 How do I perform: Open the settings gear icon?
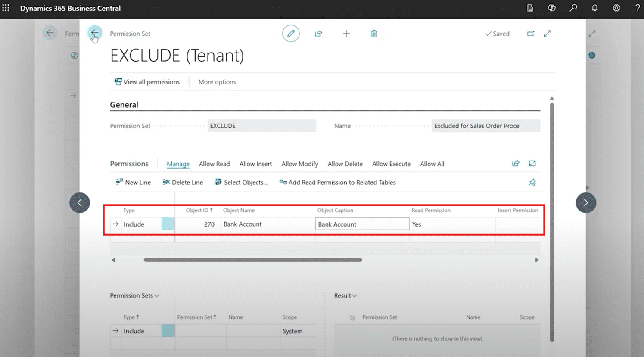616,8
